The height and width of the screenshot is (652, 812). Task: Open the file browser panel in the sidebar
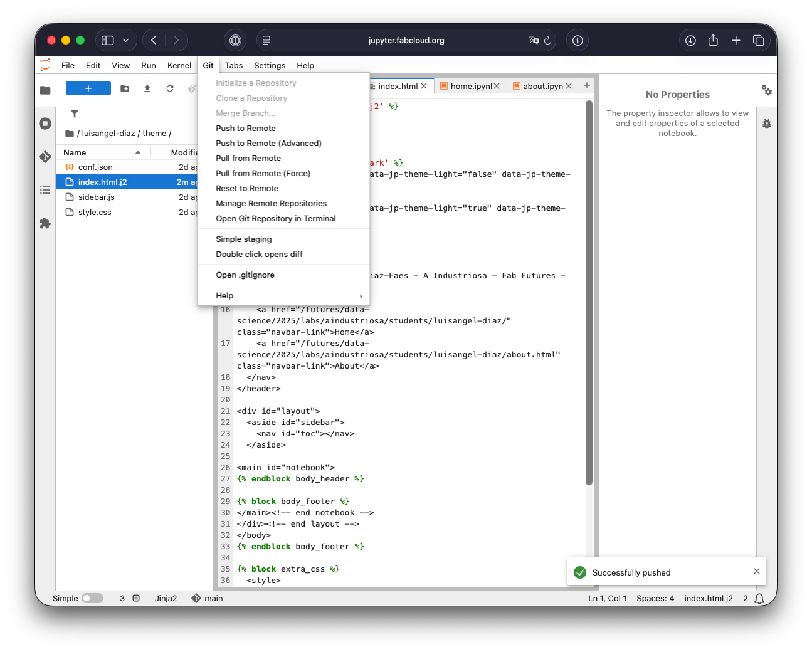(45, 90)
